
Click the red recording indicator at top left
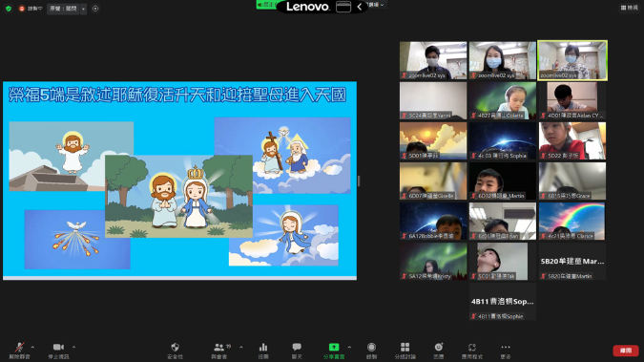(22, 9)
